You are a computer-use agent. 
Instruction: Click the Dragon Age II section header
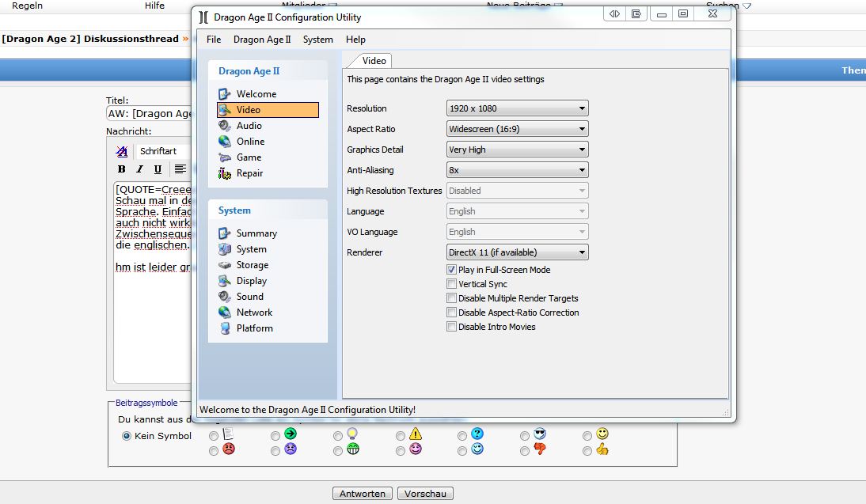tap(249, 70)
